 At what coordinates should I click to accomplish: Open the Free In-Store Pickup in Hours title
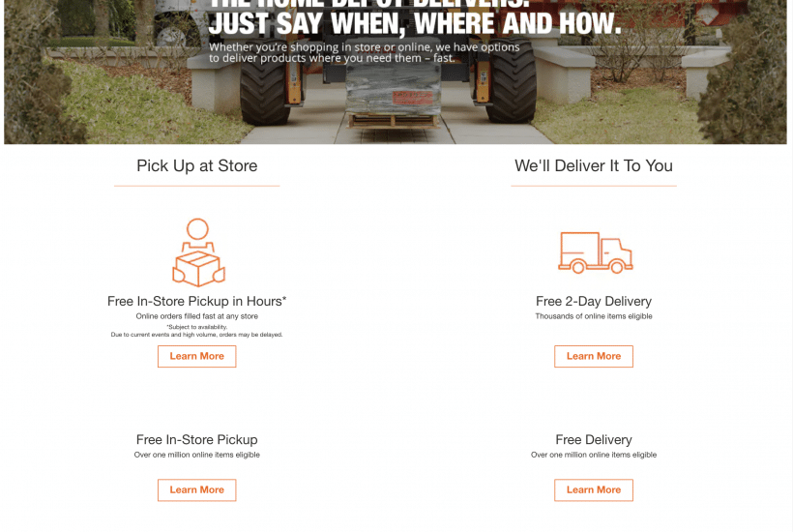196,302
